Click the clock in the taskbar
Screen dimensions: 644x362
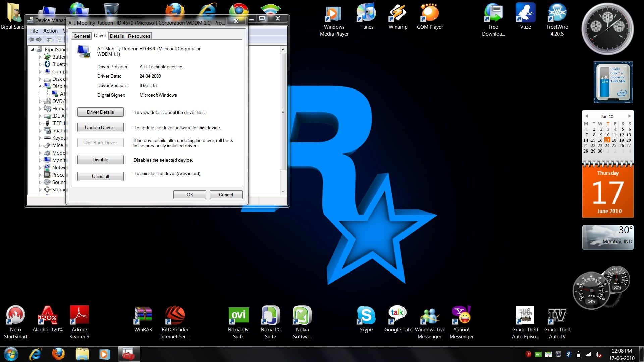pos(622,354)
